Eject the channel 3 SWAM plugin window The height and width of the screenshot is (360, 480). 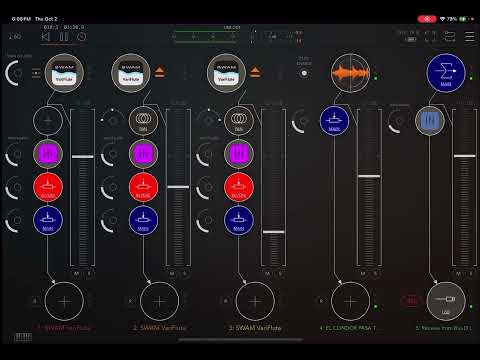coord(255,72)
